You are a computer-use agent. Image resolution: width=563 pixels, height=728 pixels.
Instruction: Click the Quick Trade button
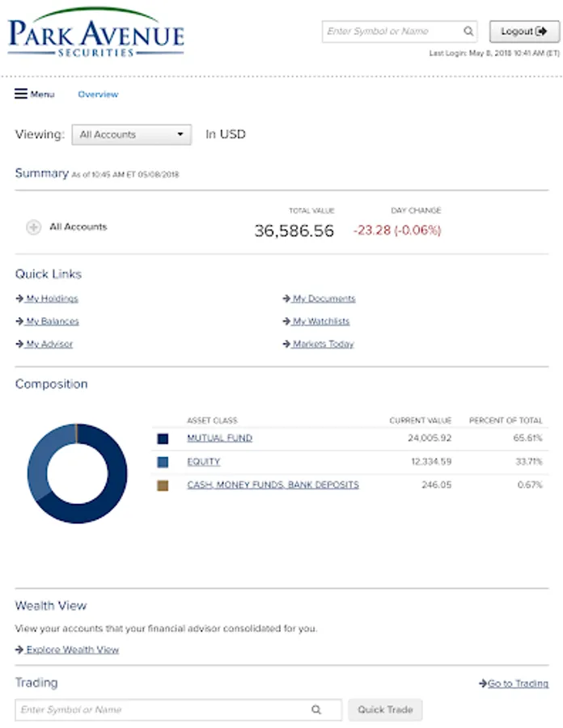(x=385, y=710)
